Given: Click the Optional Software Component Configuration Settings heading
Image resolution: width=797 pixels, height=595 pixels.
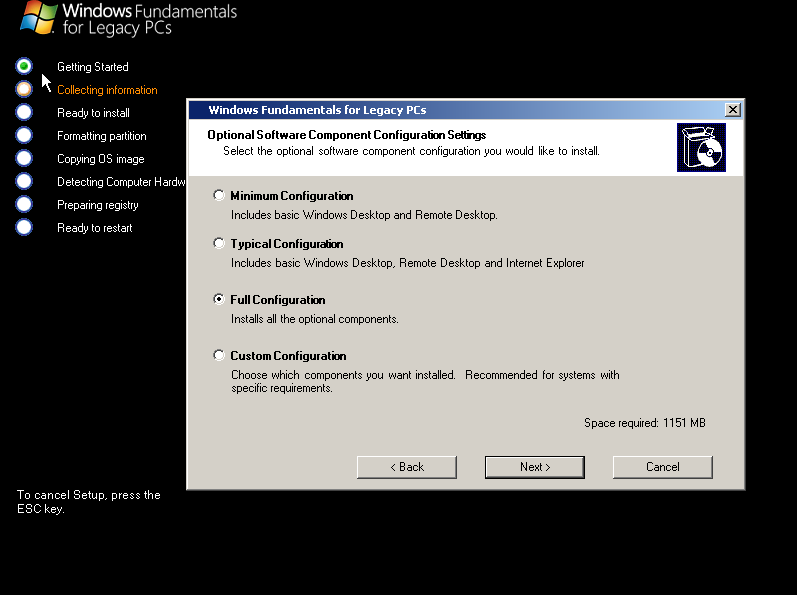Looking at the screenshot, I should [x=347, y=135].
